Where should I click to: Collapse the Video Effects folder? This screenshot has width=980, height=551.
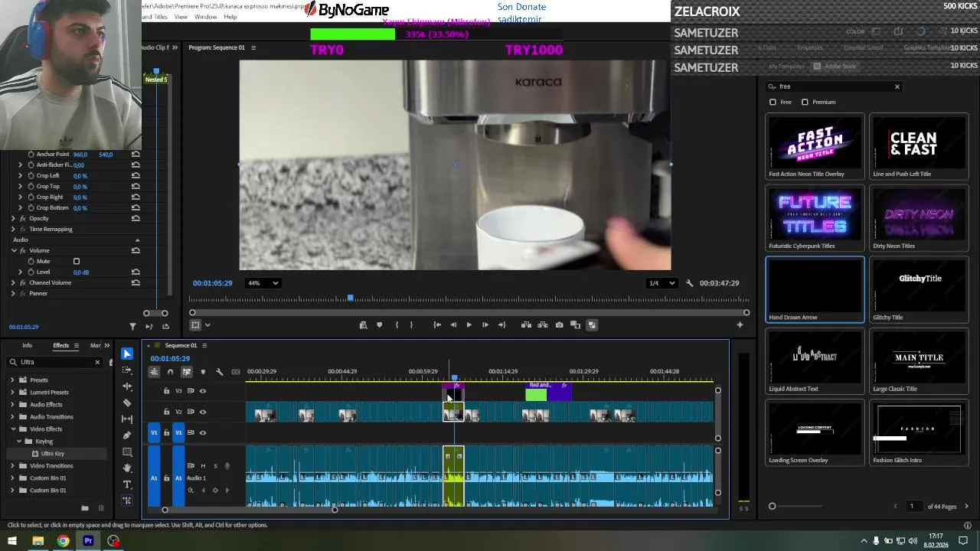pos(12,429)
